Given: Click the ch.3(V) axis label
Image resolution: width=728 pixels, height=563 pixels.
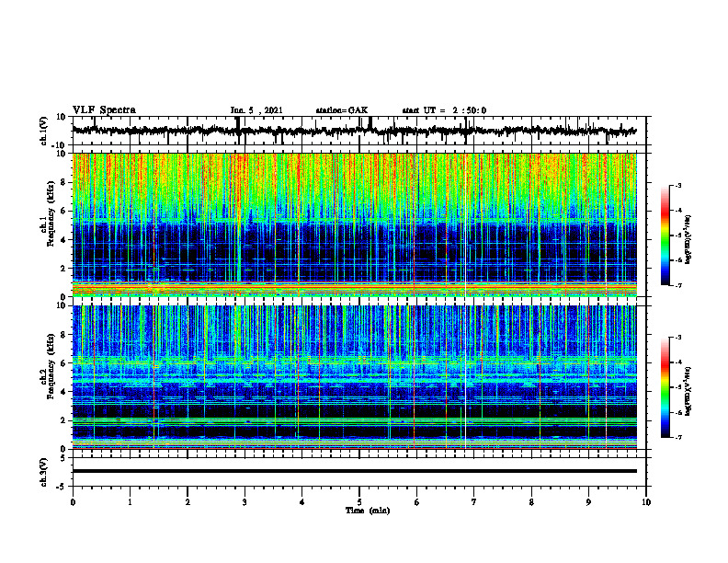Looking at the screenshot, I should click(x=44, y=472).
